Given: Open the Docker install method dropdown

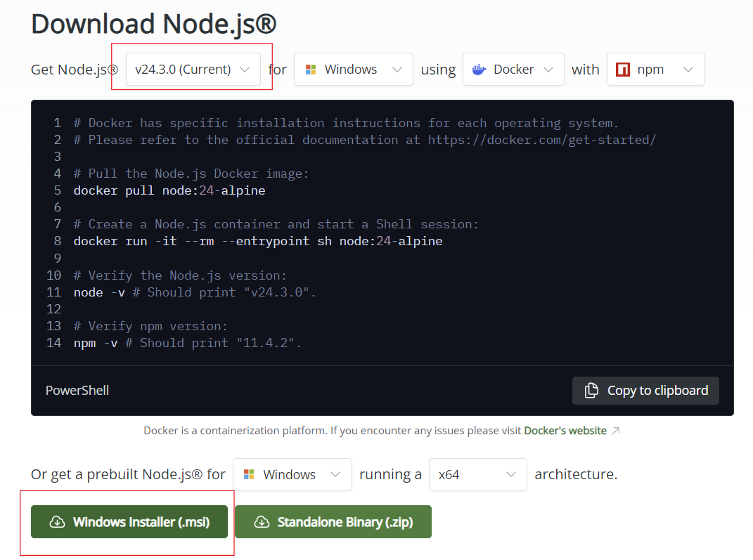Looking at the screenshot, I should point(513,69).
